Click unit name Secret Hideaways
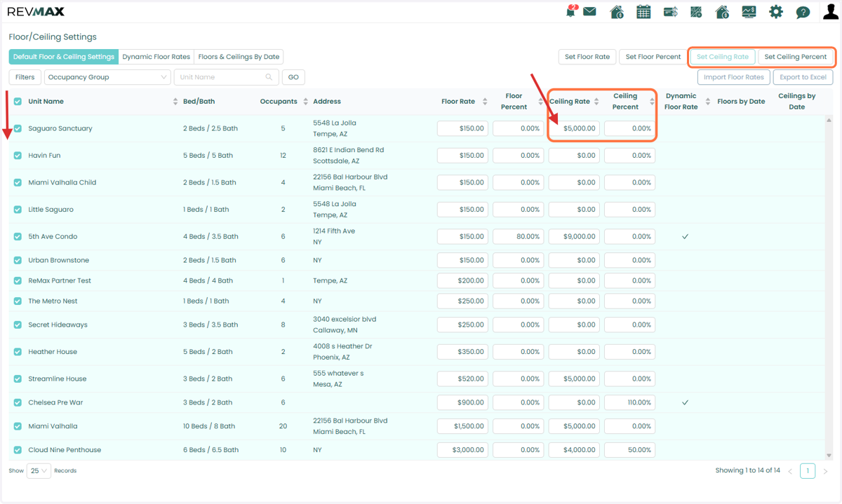 click(x=58, y=325)
